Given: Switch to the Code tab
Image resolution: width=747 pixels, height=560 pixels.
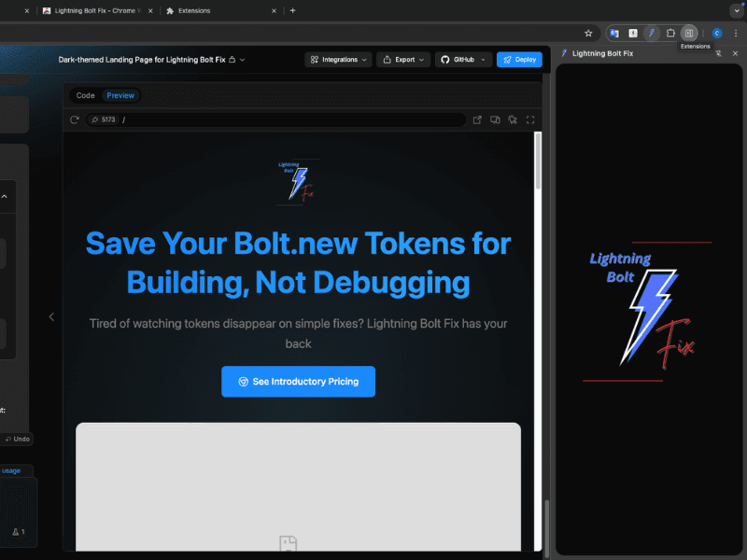Looking at the screenshot, I should tap(85, 94).
